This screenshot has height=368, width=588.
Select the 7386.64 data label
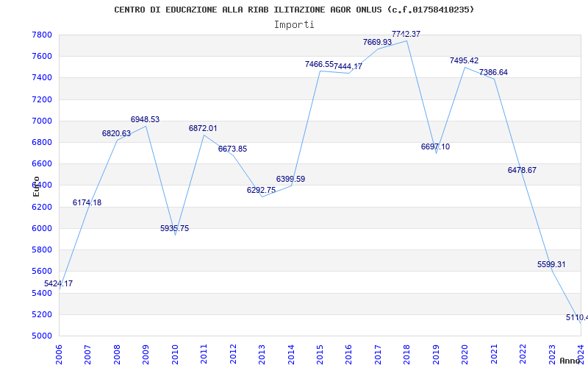(x=493, y=72)
